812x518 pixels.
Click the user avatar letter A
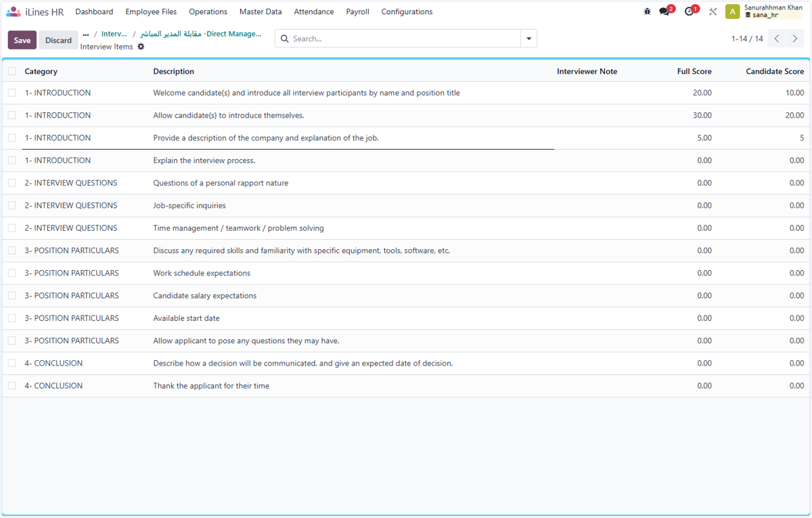click(732, 12)
